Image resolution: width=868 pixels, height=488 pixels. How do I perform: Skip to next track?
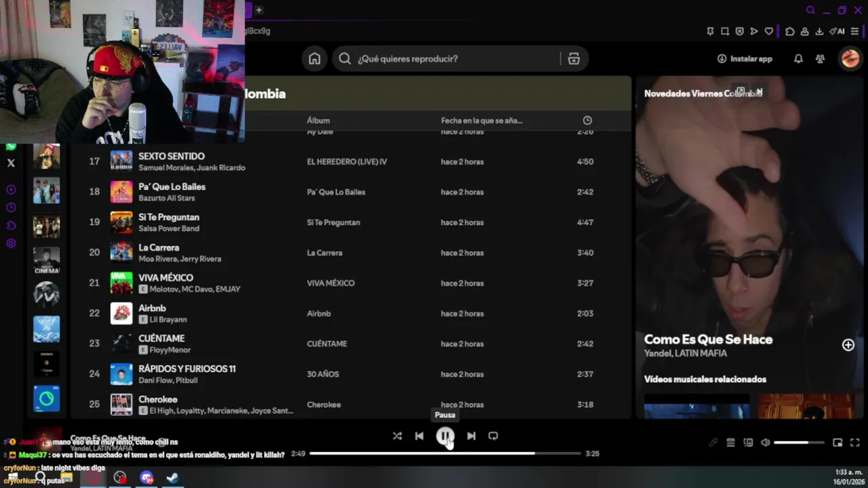[x=471, y=436]
